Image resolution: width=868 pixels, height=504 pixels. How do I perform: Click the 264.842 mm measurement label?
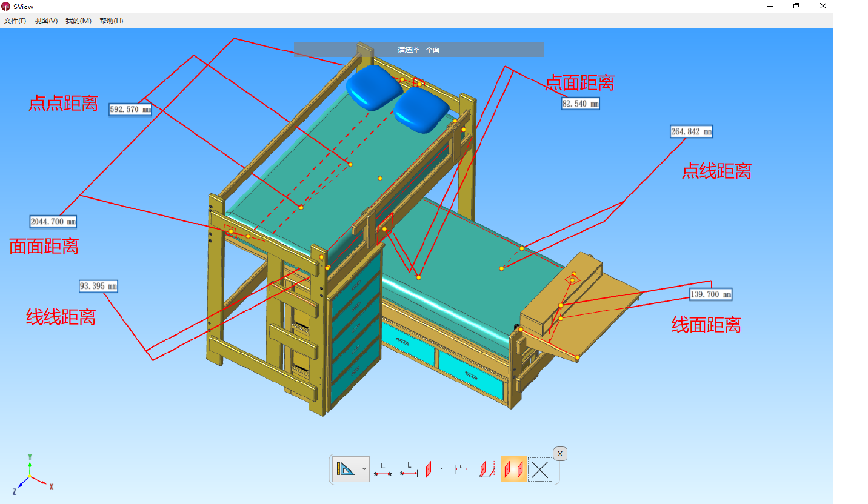pyautogui.click(x=691, y=131)
